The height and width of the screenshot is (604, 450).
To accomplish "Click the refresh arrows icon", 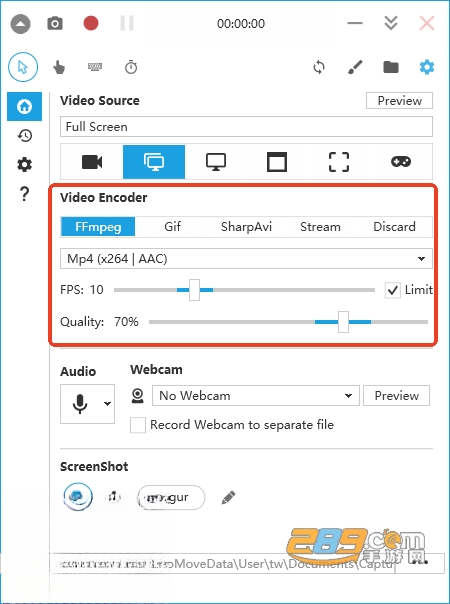I will click(319, 67).
